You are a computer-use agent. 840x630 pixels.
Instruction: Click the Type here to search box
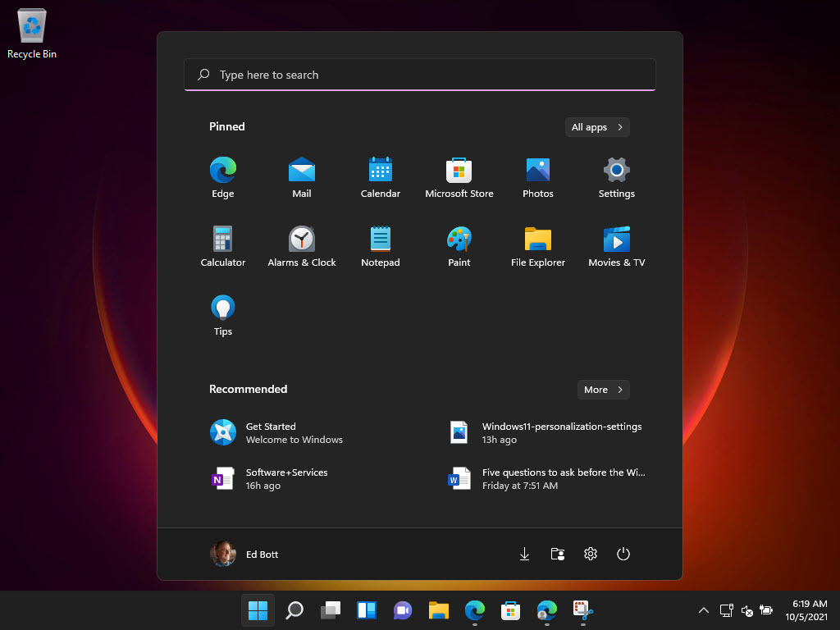point(420,75)
